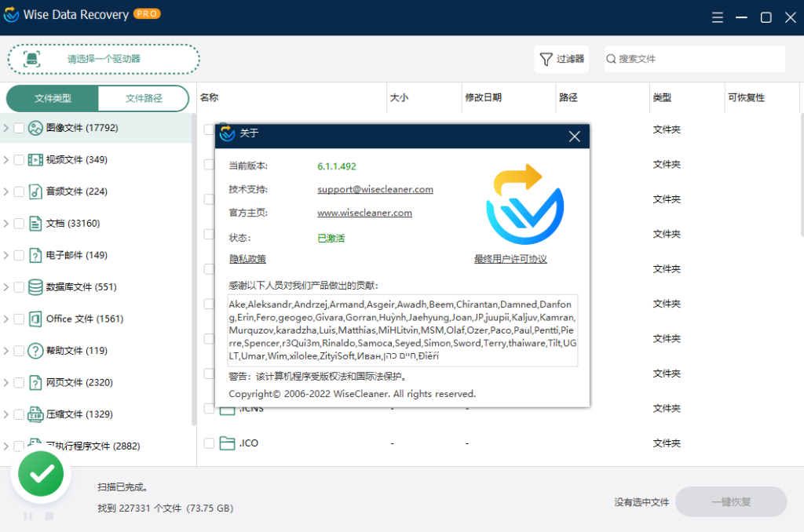Expand the Office 文件 tree node
804x532 pixels.
coord(5,319)
